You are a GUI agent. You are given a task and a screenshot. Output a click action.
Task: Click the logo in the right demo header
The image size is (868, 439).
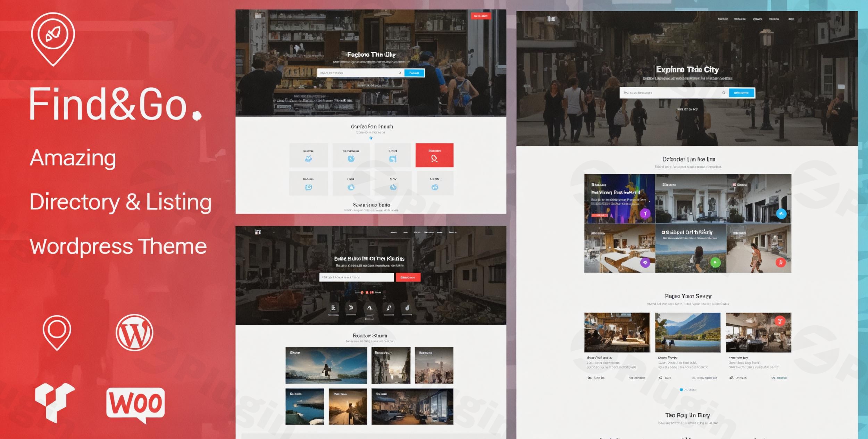click(551, 19)
